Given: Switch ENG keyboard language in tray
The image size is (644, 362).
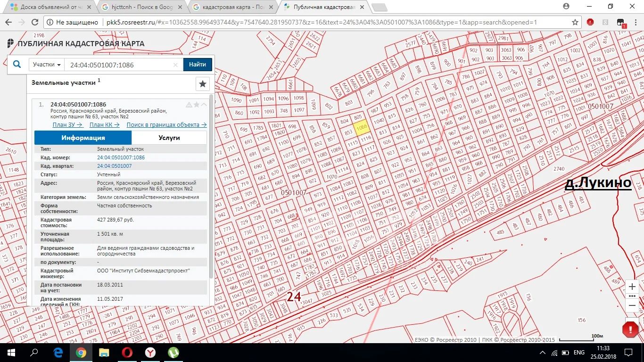Looking at the screenshot, I should 579,352.
